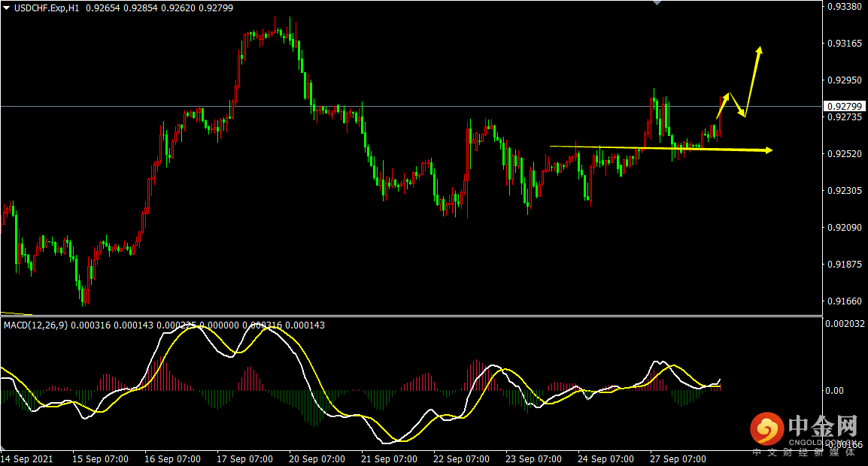Click the MACD(12,26,9) indicator label
The width and height of the screenshot is (868, 466).
36,325
